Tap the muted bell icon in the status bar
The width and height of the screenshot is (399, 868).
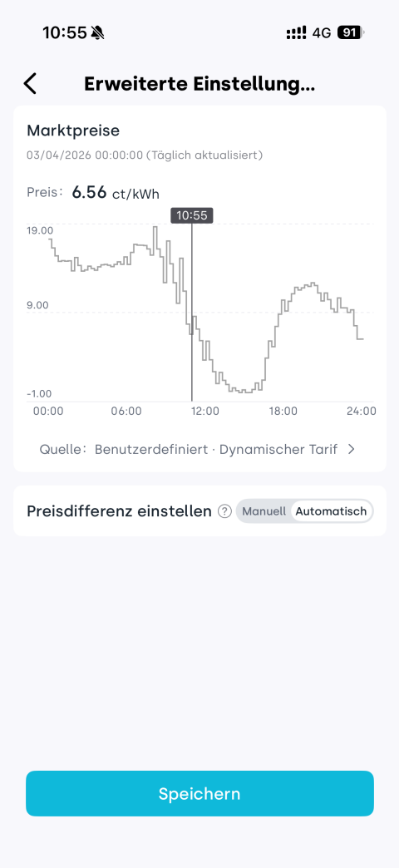[x=98, y=33]
